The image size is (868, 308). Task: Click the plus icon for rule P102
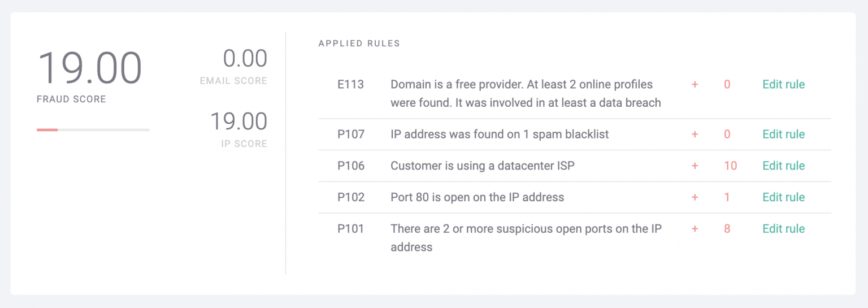click(x=695, y=198)
